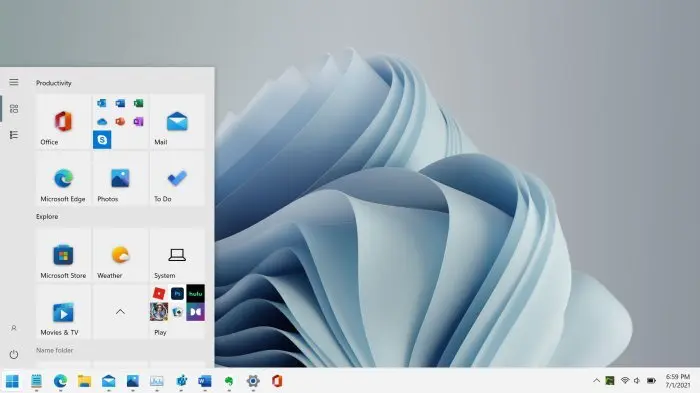Open the game artwork tile in Play folder
This screenshot has width=700, height=393.
click(159, 312)
